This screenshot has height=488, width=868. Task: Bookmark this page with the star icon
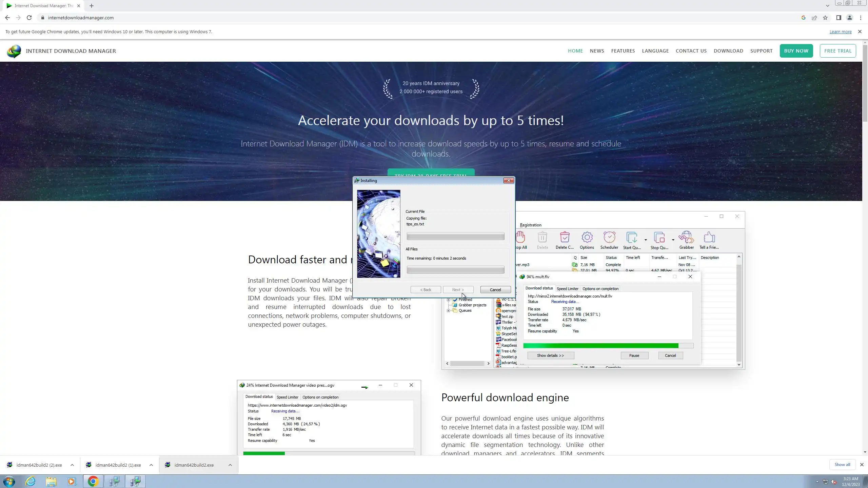(825, 18)
